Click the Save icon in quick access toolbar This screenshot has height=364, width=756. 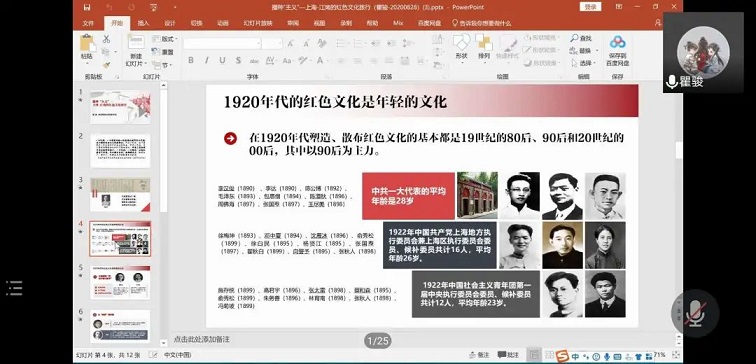pos(87,7)
